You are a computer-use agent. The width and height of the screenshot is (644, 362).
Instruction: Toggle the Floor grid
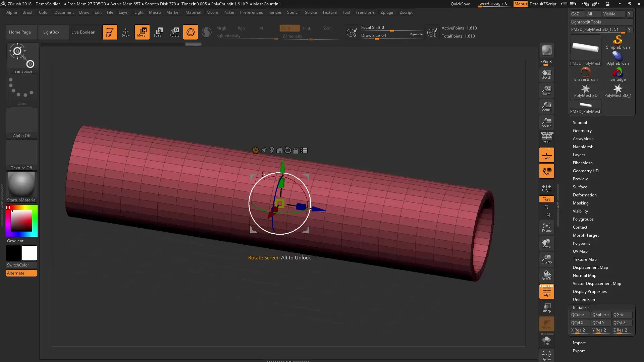[x=547, y=155]
